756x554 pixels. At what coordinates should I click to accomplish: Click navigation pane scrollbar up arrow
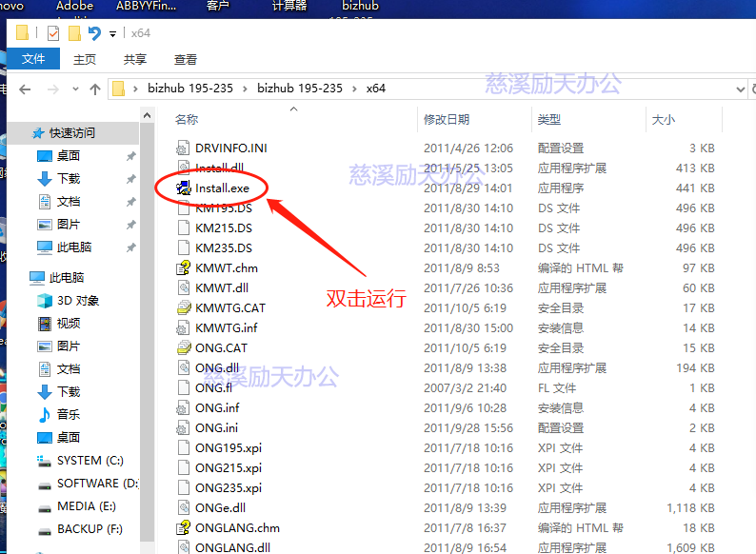point(148,116)
